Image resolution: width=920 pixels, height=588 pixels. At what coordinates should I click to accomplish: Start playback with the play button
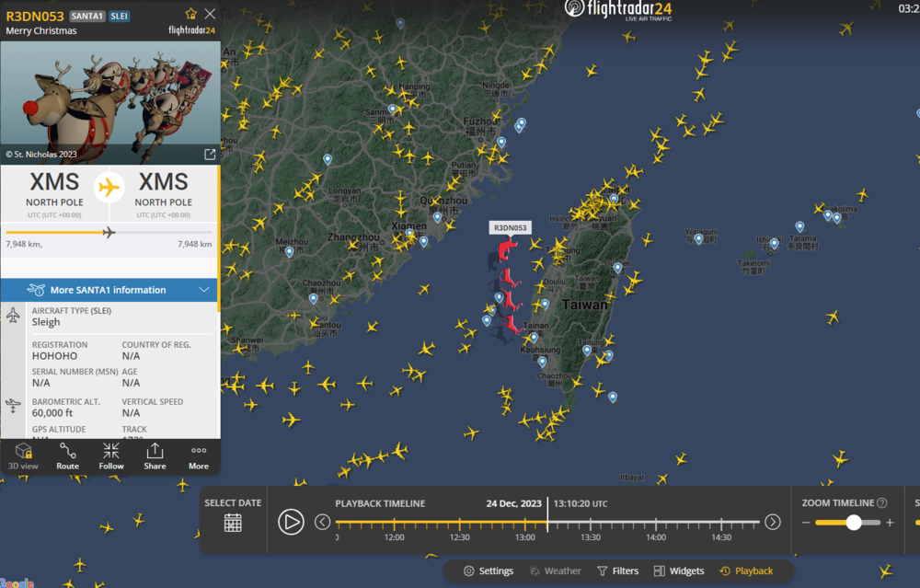coord(291,522)
